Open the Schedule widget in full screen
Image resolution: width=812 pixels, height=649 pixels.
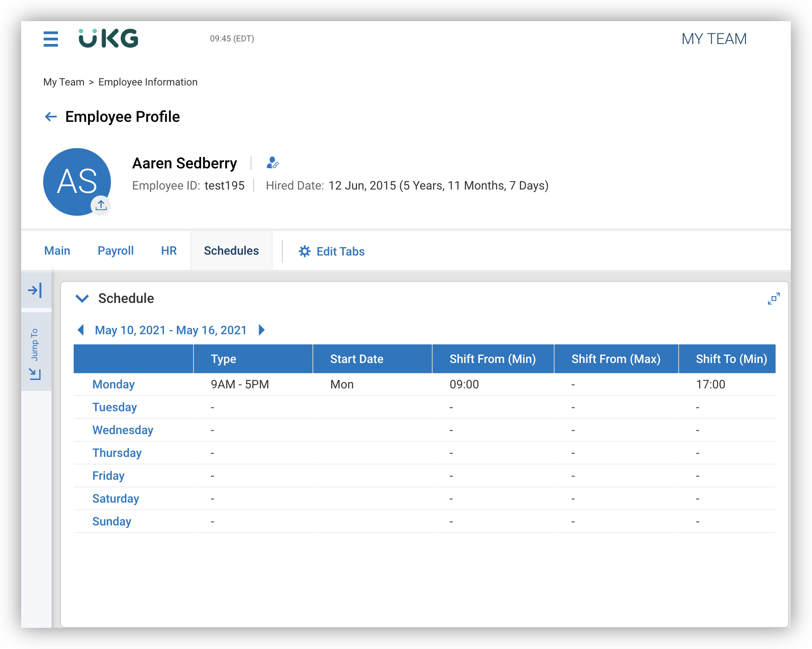(773, 298)
